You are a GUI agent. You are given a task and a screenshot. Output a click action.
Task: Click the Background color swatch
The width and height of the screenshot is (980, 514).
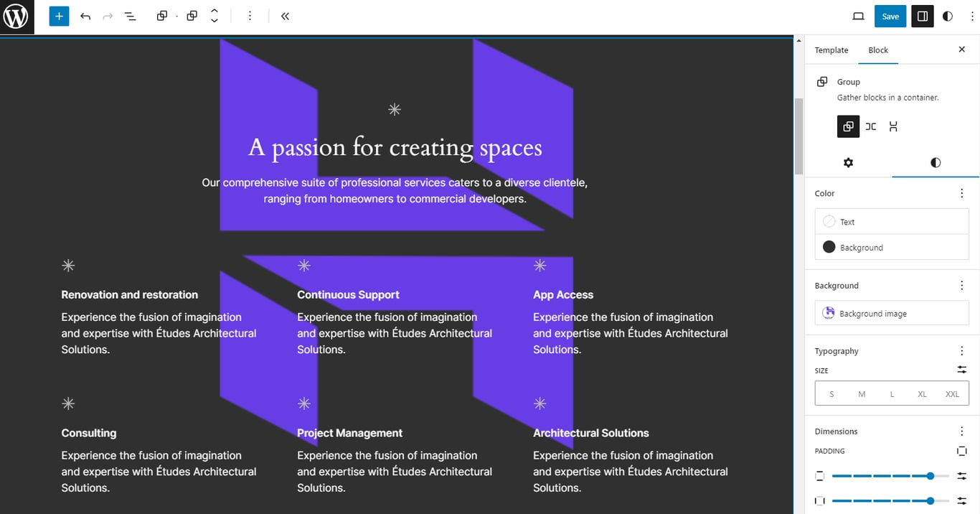829,247
